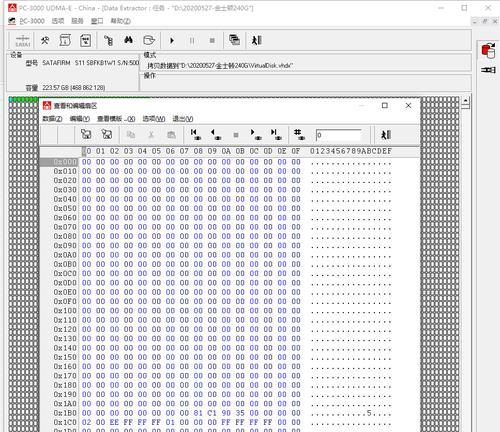Image resolution: width=500 pixels, height=432 pixels.
Task: Click 退出(V) to exit sector editor
Action: (183, 119)
